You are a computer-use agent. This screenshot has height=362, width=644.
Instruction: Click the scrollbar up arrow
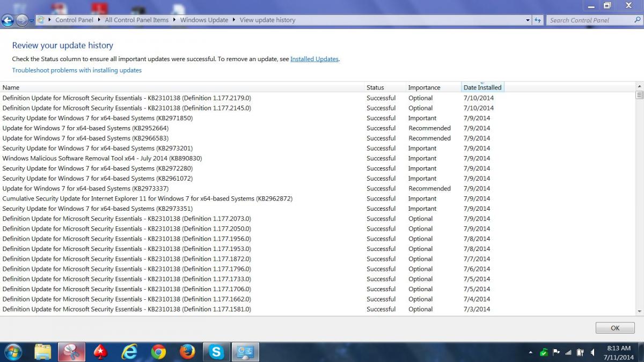point(639,86)
